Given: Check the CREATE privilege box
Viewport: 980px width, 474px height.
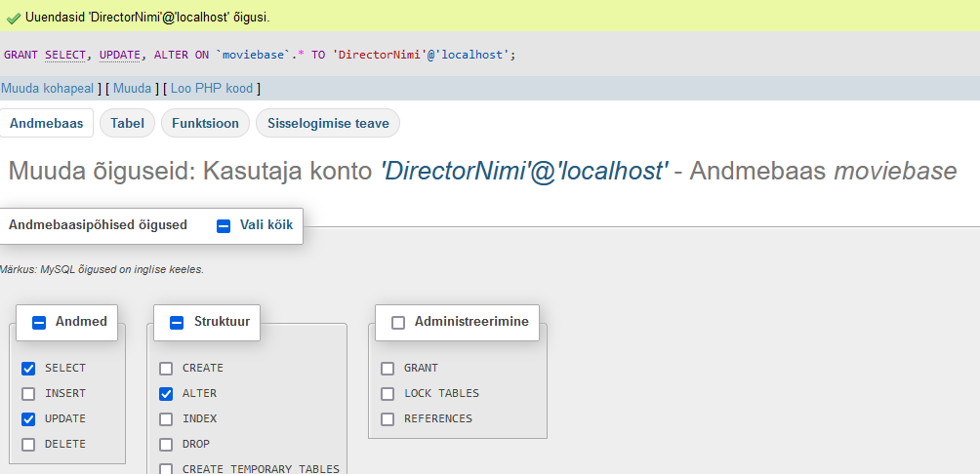Looking at the screenshot, I should click(166, 369).
